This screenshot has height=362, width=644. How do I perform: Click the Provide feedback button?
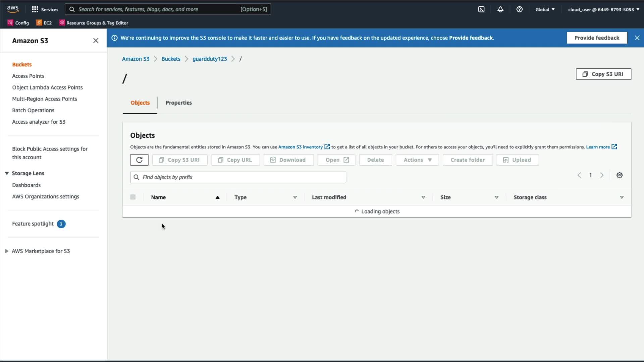[597, 38]
